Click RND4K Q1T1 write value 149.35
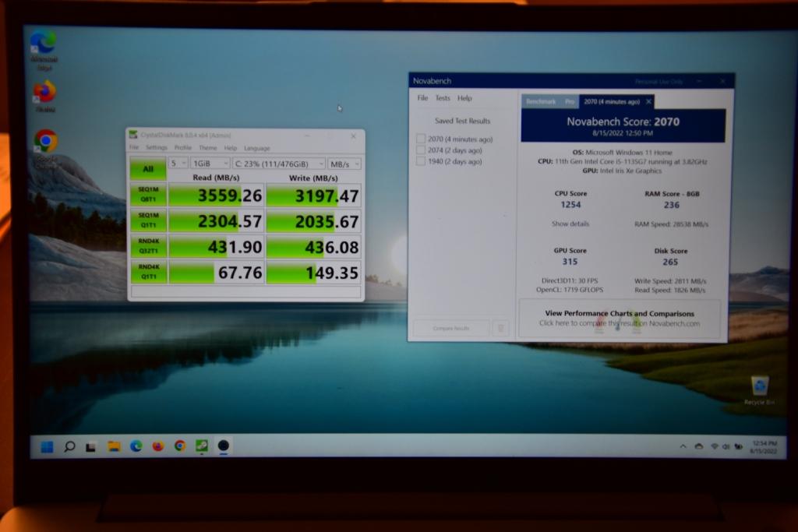The height and width of the screenshot is (532, 798). coord(313,273)
